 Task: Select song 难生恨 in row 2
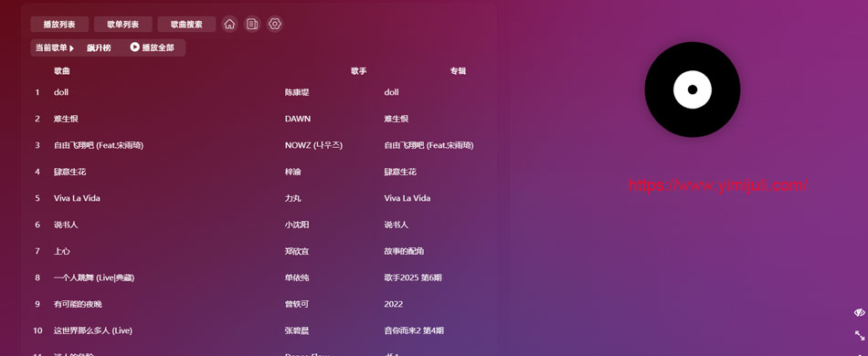coord(66,119)
